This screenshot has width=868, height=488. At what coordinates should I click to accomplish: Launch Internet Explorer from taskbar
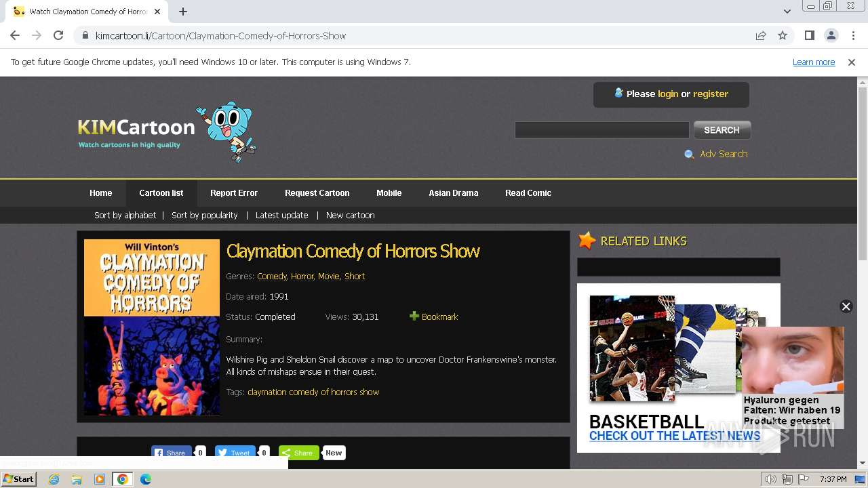[54, 479]
